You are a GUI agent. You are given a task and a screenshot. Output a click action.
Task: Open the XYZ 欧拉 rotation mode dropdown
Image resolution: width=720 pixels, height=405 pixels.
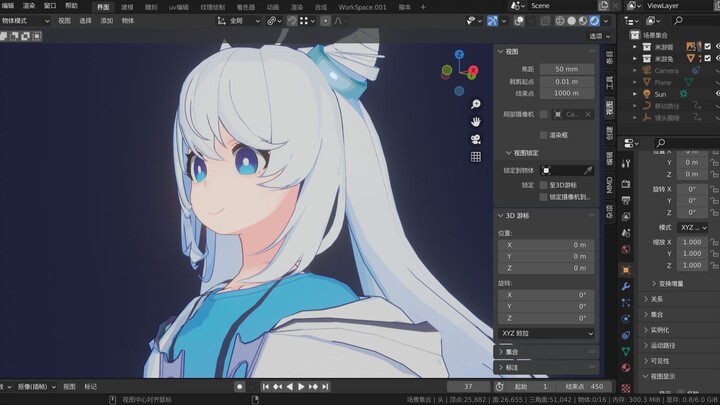coord(546,333)
